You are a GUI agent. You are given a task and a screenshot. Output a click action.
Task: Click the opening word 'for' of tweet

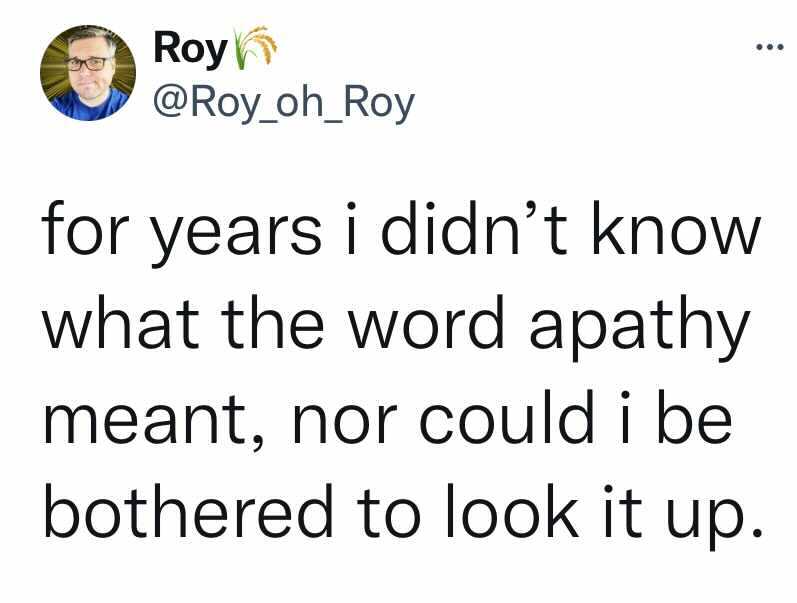[x=84, y=227]
